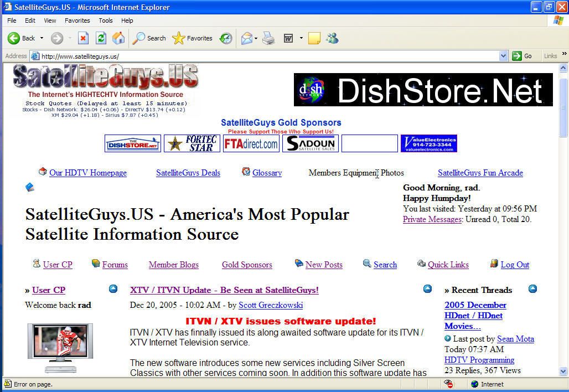Image resolution: width=569 pixels, height=392 pixels.
Task: Collapse the XTV / ITVN Update article block
Action: (x=427, y=289)
